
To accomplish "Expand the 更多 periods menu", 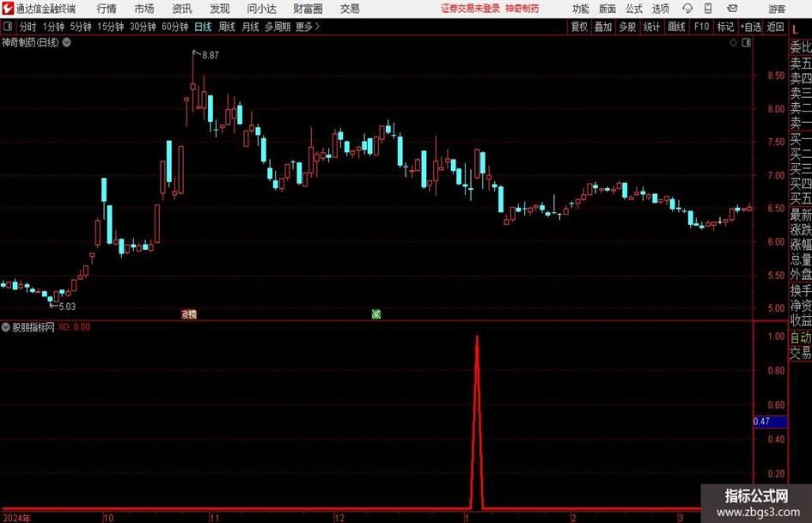I will tap(308, 27).
